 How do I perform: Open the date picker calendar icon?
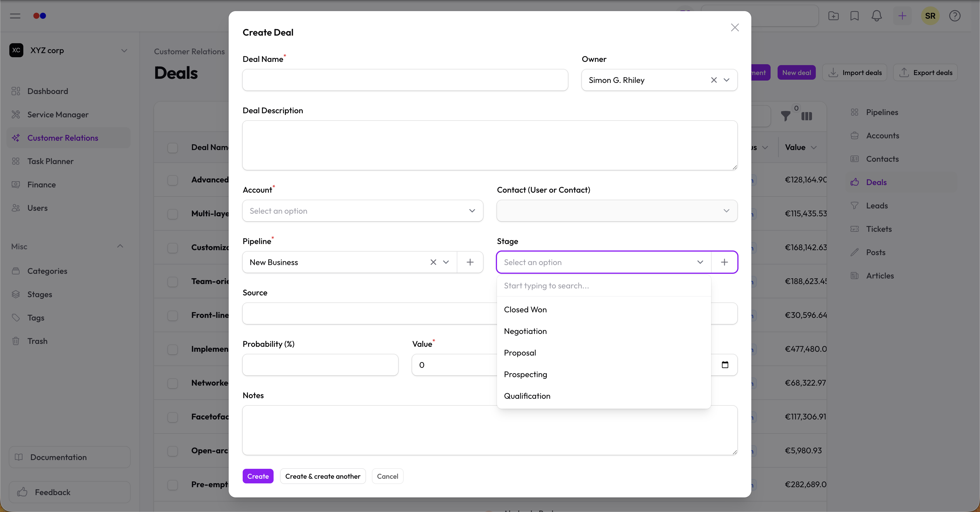click(x=725, y=365)
